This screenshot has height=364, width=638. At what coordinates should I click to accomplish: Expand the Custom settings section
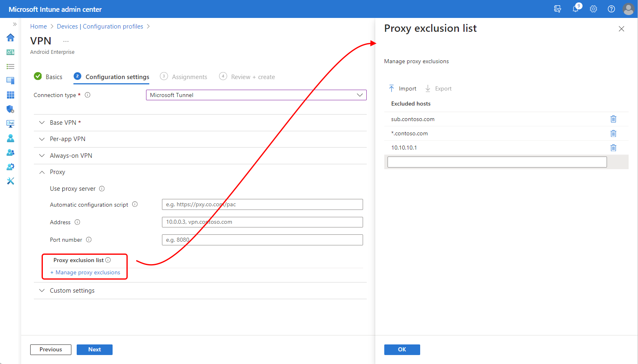(200, 291)
